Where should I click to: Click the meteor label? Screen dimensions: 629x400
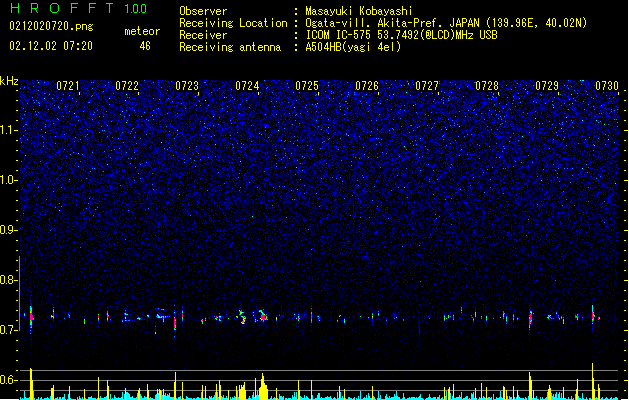coord(142,31)
